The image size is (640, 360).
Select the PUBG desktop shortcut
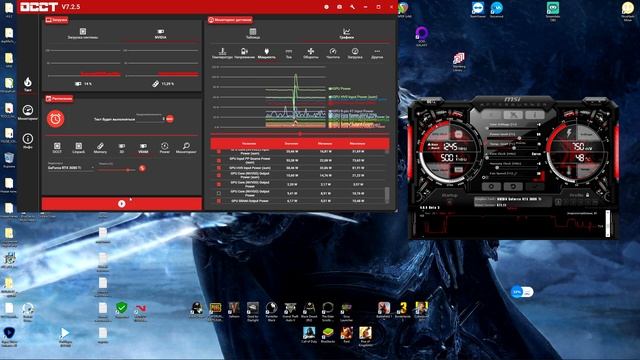point(216,312)
